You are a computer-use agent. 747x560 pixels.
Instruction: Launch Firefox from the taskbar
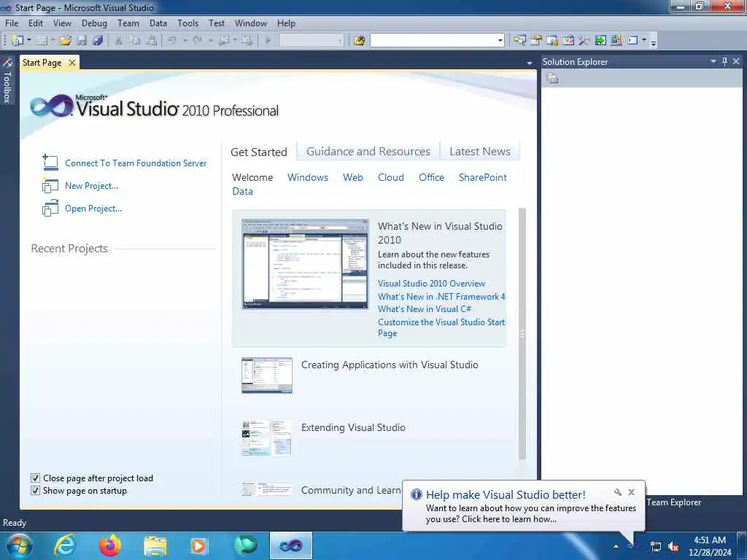tap(110, 545)
